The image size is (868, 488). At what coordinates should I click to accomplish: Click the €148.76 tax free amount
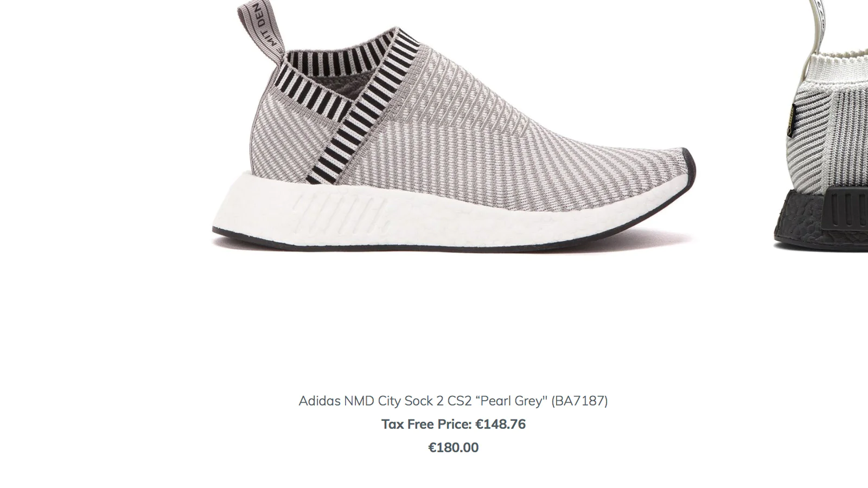pos(500,424)
